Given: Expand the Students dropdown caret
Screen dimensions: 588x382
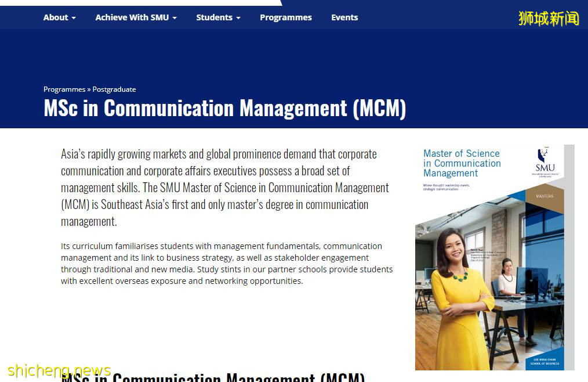Looking at the screenshot, I should point(238,18).
